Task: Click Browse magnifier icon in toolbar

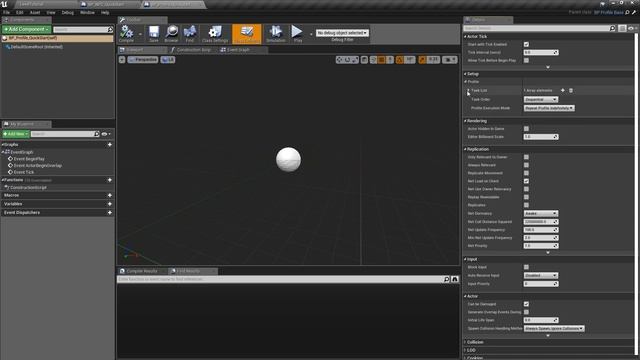Action: click(x=171, y=33)
